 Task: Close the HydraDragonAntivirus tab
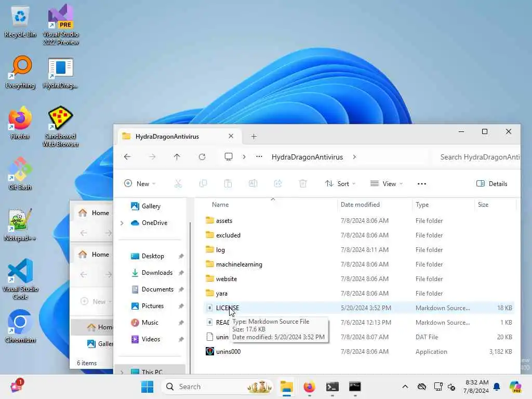[x=231, y=136]
